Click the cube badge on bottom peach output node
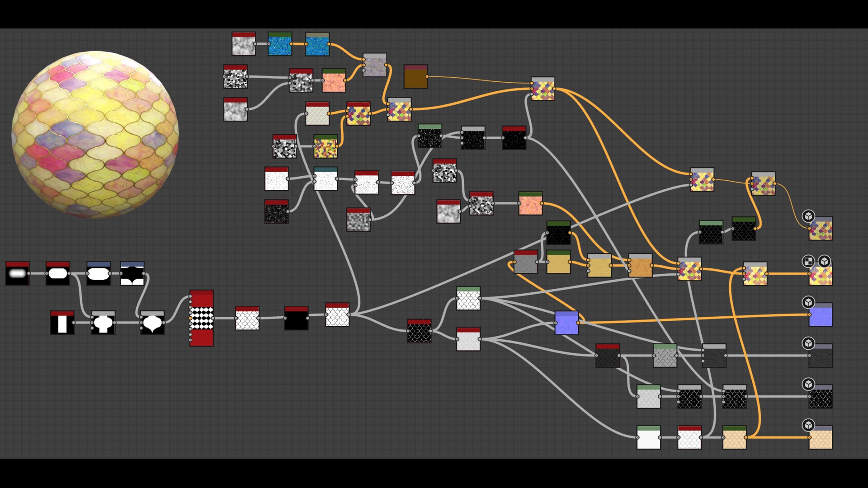868x488 pixels. coord(808,425)
